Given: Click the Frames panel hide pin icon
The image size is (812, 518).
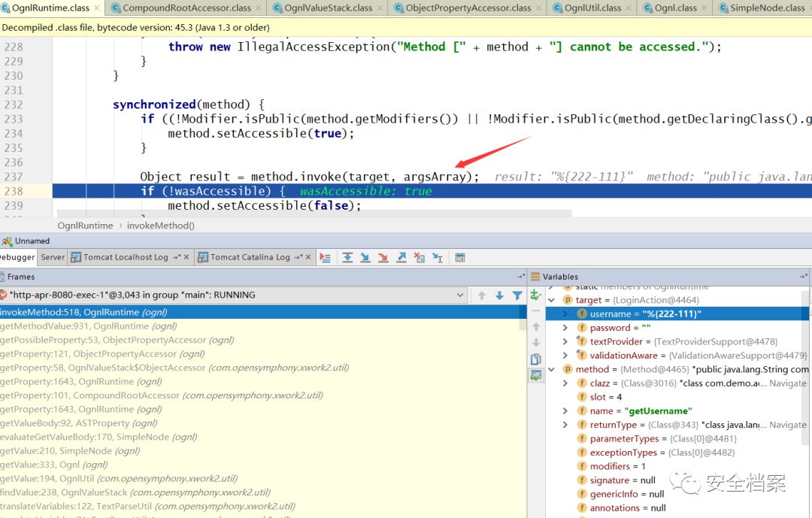Looking at the screenshot, I should [520, 277].
